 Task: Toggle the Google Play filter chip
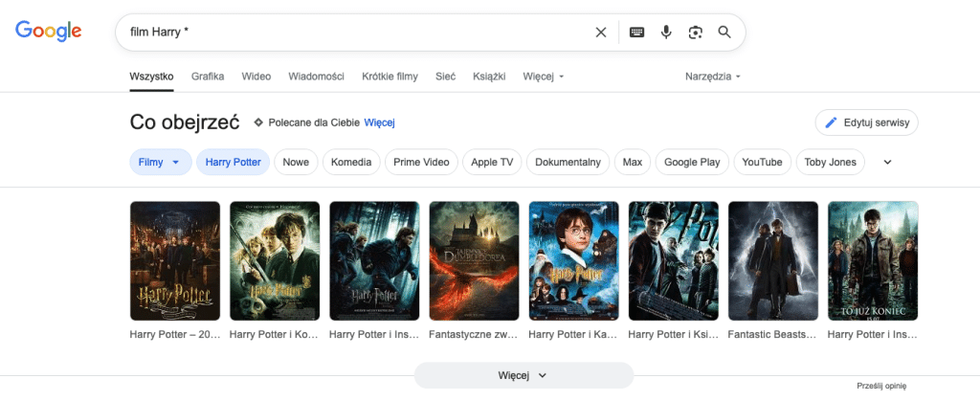tap(692, 163)
